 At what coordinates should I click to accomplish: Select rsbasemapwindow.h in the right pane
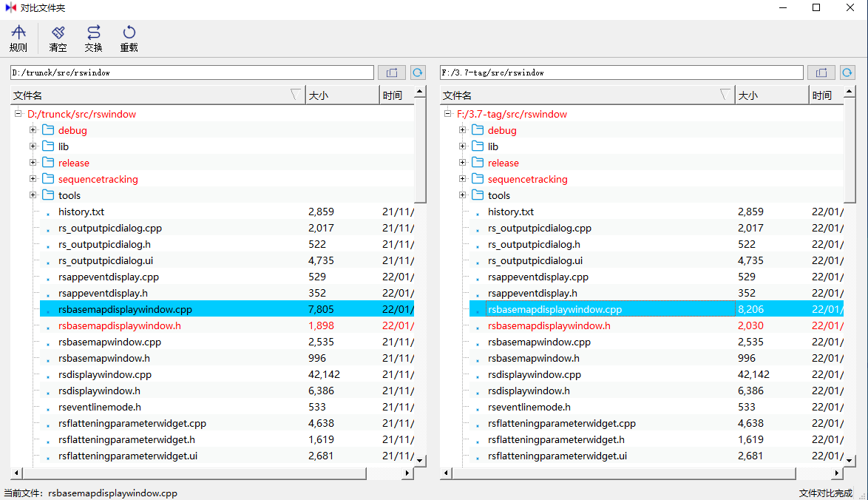click(x=533, y=358)
